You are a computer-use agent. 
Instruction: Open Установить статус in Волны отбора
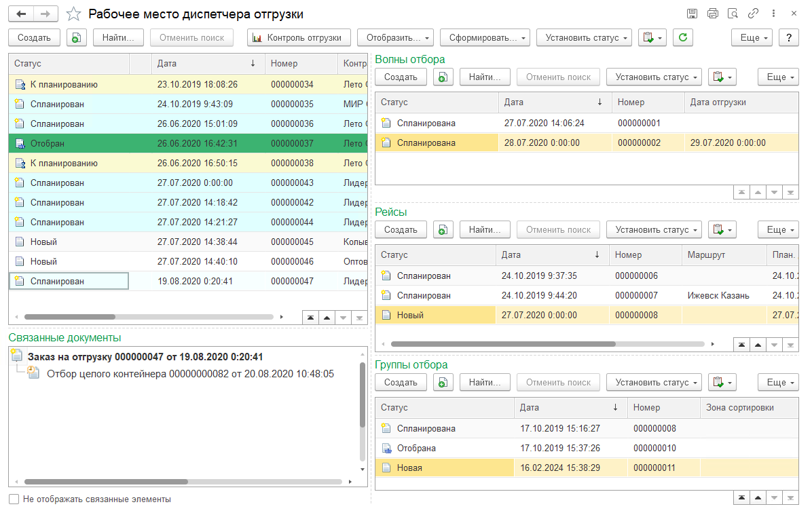coord(654,77)
